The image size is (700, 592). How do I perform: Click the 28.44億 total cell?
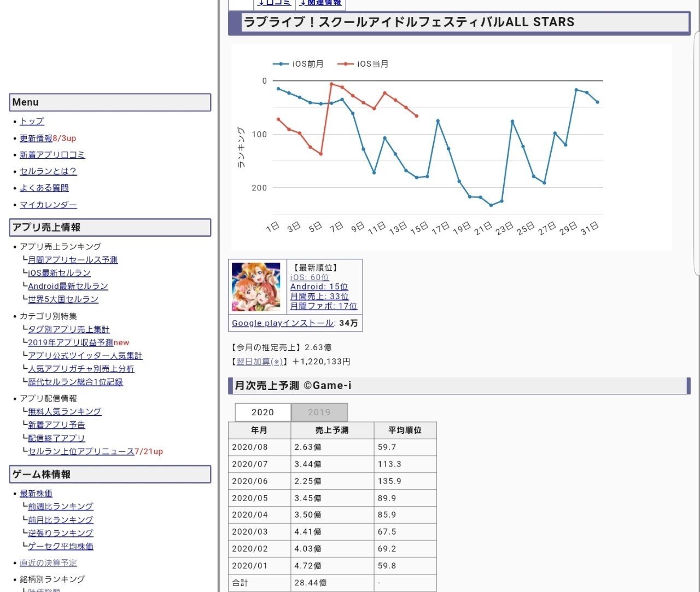point(332,583)
